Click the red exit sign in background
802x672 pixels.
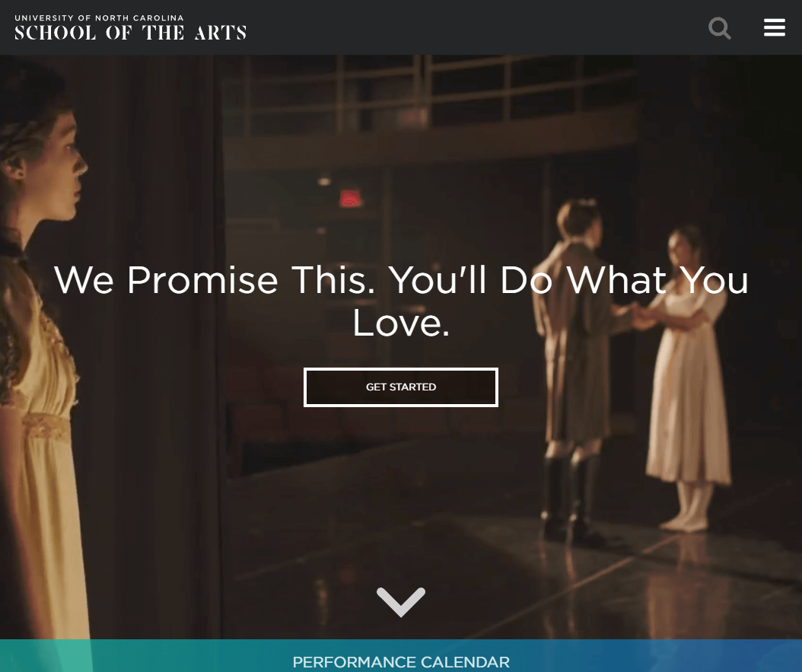click(x=350, y=199)
